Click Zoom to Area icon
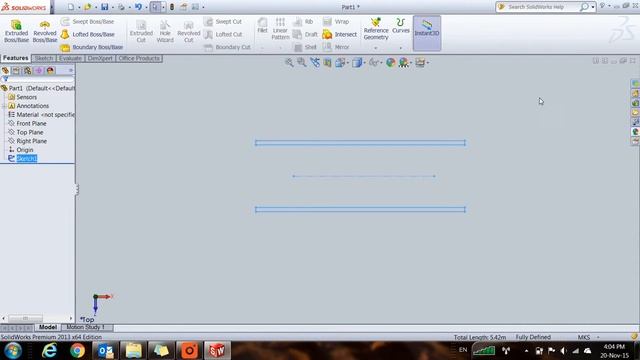640x360 pixels. 302,62
